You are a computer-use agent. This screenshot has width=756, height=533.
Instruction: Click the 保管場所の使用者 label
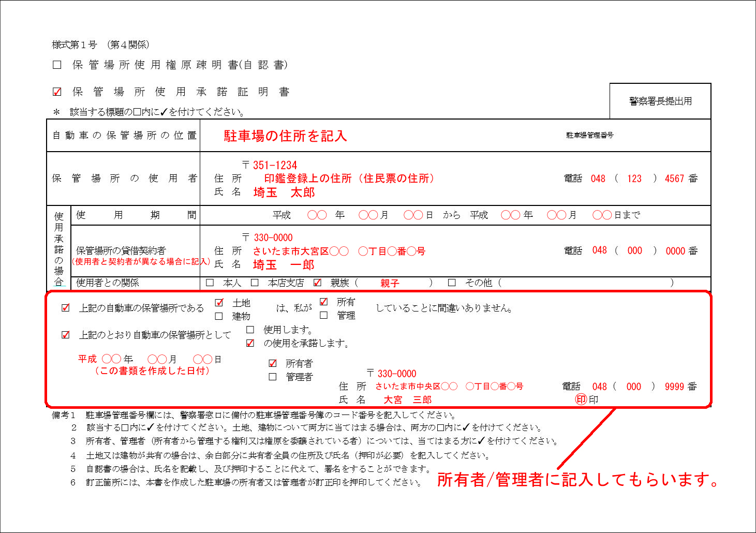point(124,179)
